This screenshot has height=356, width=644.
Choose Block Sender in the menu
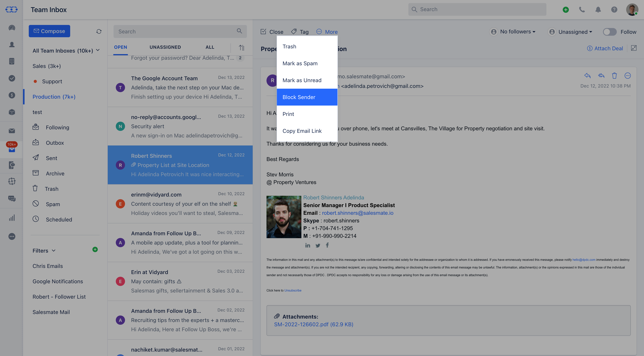[307, 97]
